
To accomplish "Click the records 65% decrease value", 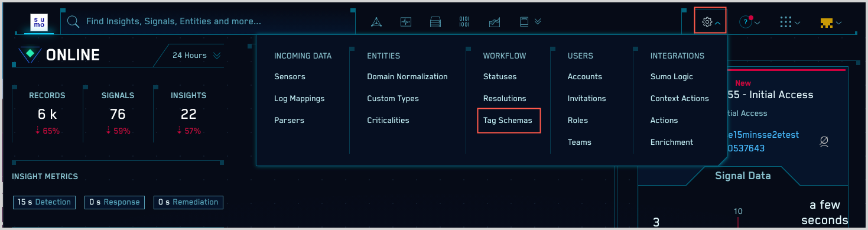I will 47,131.
